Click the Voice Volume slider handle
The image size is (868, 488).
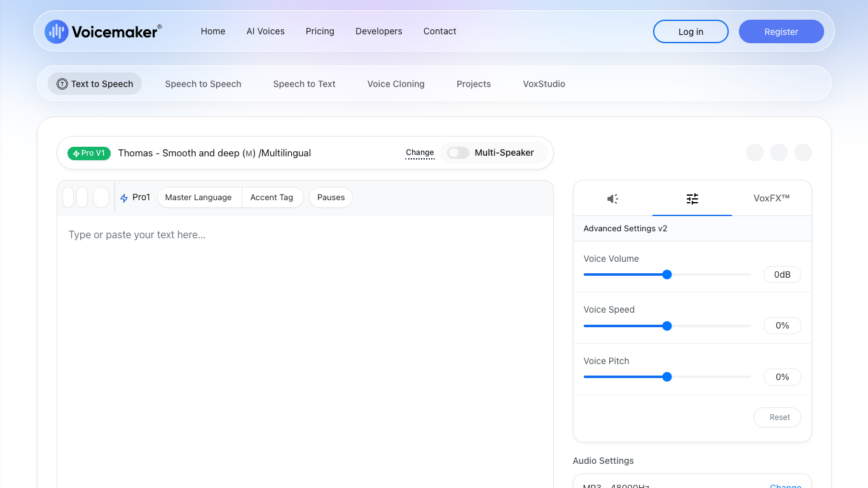pyautogui.click(x=667, y=274)
